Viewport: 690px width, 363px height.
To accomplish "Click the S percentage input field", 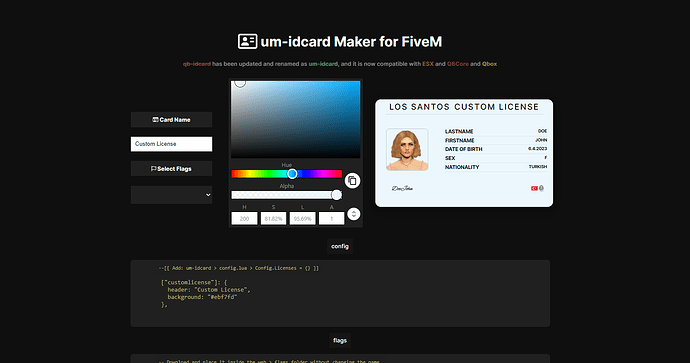I will pyautogui.click(x=273, y=219).
